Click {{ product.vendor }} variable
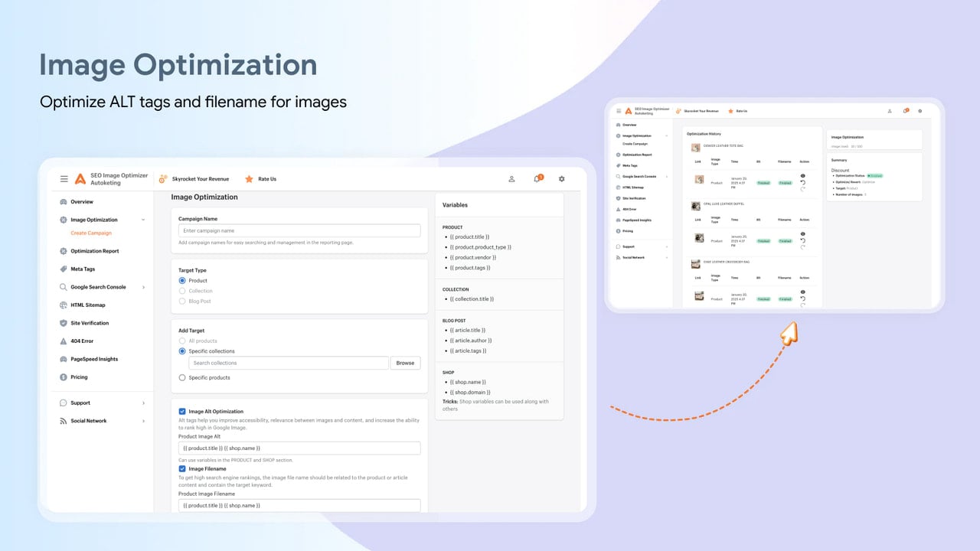The image size is (980, 551). [472, 257]
